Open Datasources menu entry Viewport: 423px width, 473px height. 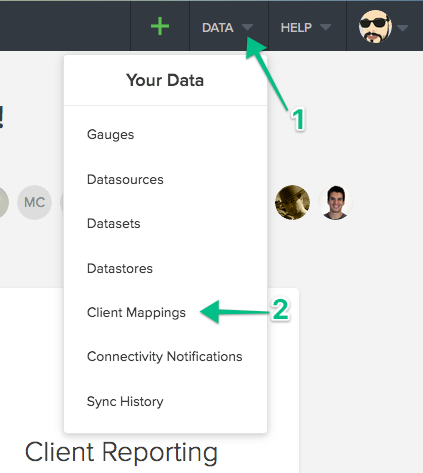tap(125, 179)
